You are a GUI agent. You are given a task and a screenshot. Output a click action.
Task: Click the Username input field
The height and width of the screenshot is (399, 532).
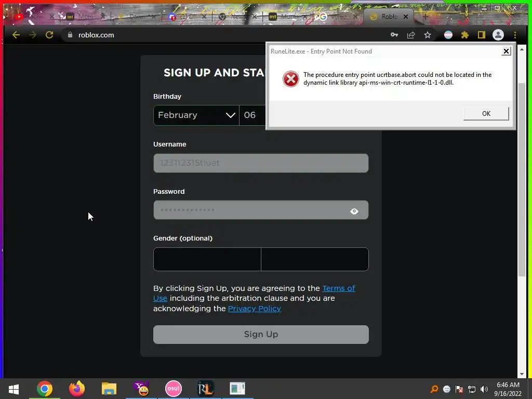261,163
